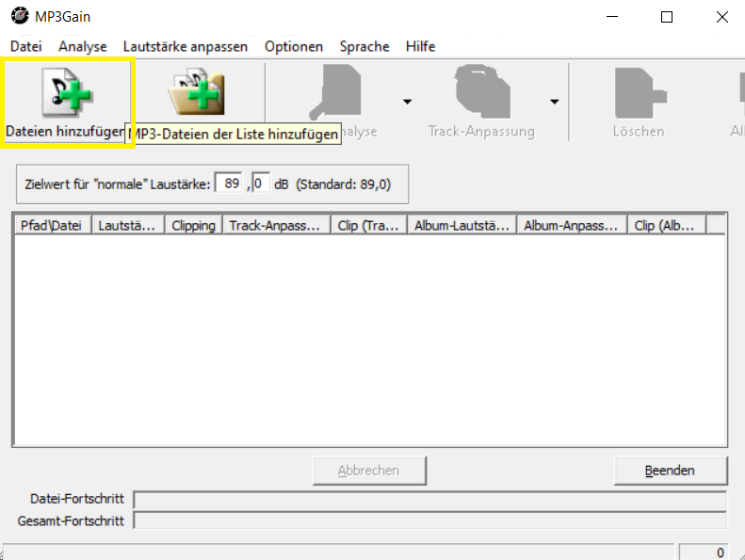Click the Dateien hinzufügen toolbar icon

click(x=66, y=92)
